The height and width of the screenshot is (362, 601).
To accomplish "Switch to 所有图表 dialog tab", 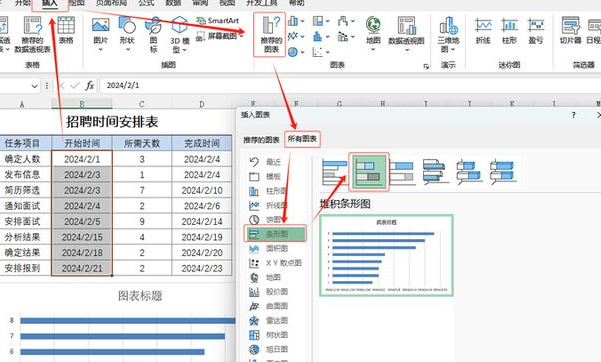I will pos(302,139).
